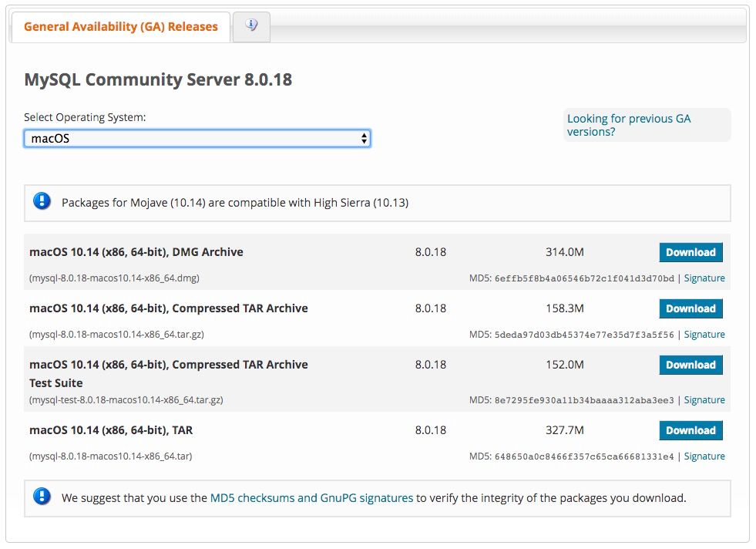The width and height of the screenshot is (756, 549).
Task: Click the 158.3M file size
Action: [565, 308]
